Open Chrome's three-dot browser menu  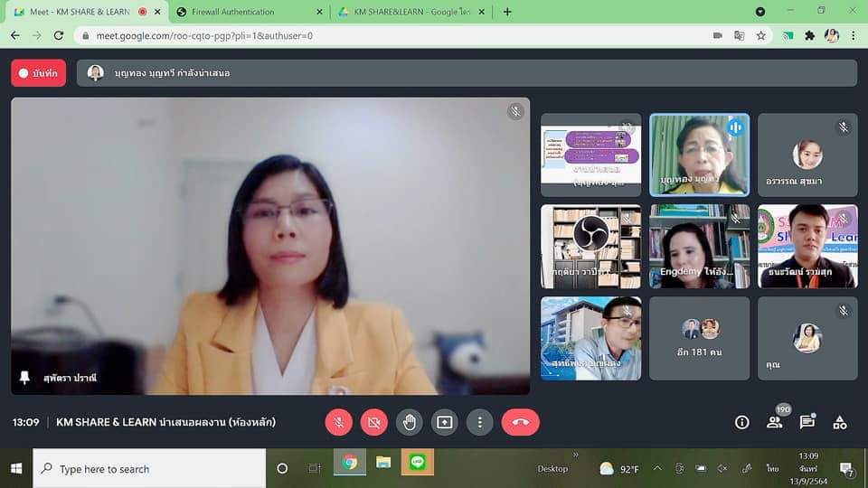pyautogui.click(x=853, y=35)
